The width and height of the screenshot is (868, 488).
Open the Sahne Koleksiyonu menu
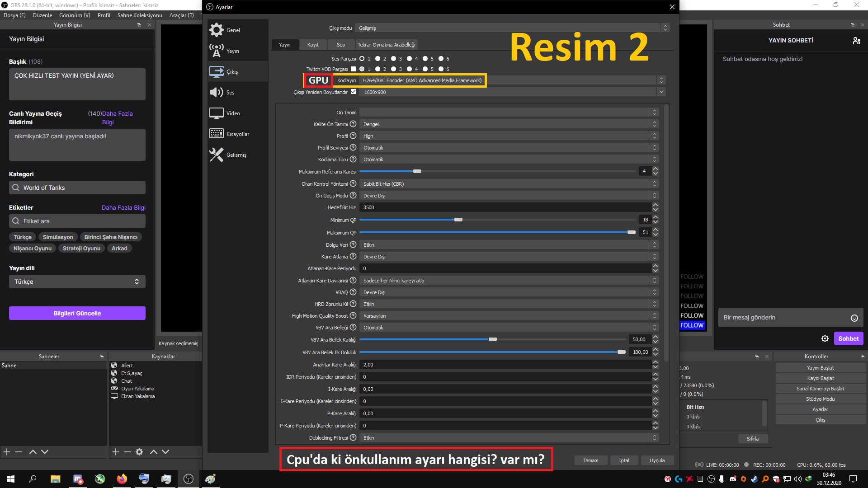pos(140,15)
